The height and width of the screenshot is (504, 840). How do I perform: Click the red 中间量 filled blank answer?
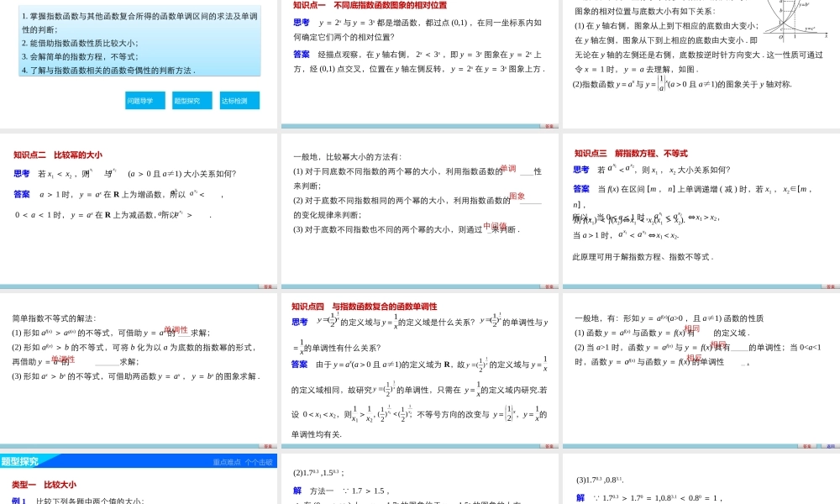coord(496,225)
